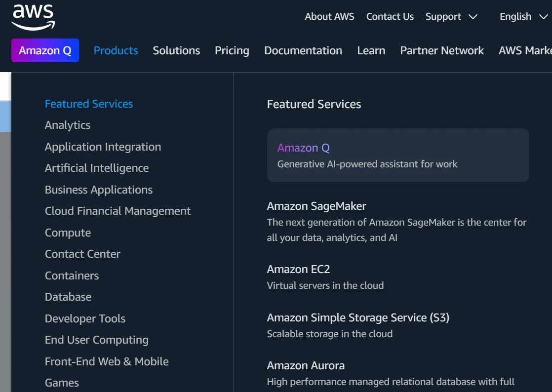Click the Amazon Q gradient button
Image resolution: width=552 pixels, height=392 pixels.
(x=45, y=50)
